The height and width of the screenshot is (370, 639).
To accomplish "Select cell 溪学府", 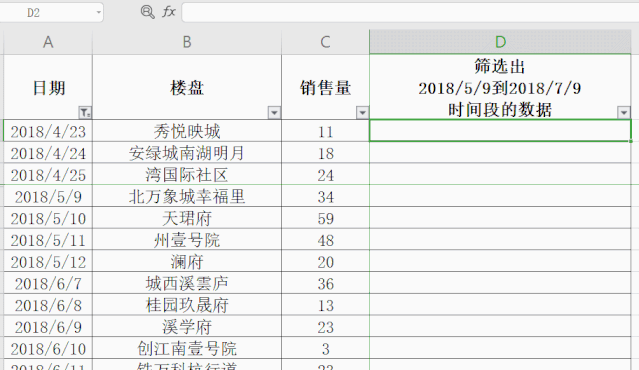I will click(187, 326).
